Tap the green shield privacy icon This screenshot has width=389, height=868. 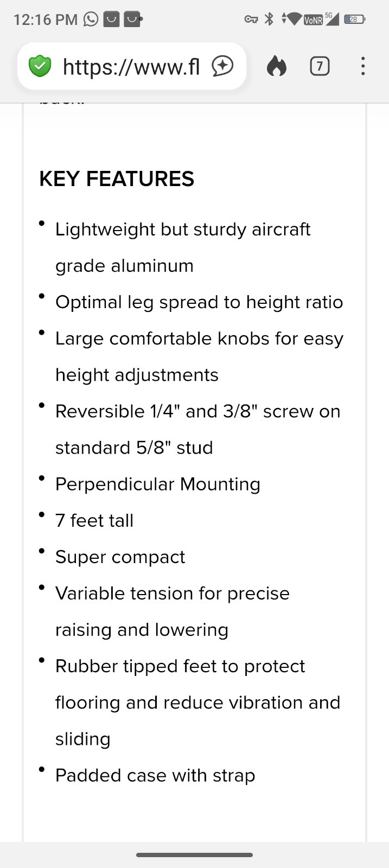point(40,66)
